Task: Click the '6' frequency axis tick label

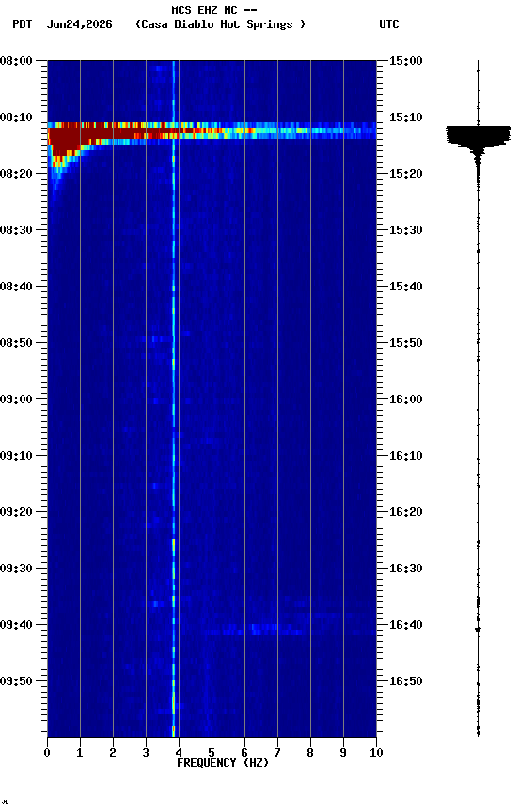Action: pyautogui.click(x=244, y=753)
